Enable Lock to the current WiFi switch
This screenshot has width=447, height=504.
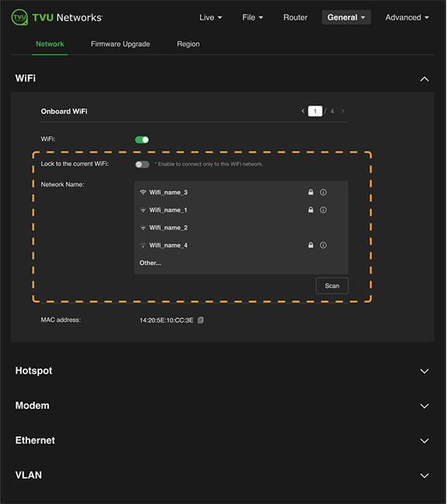[x=142, y=164]
